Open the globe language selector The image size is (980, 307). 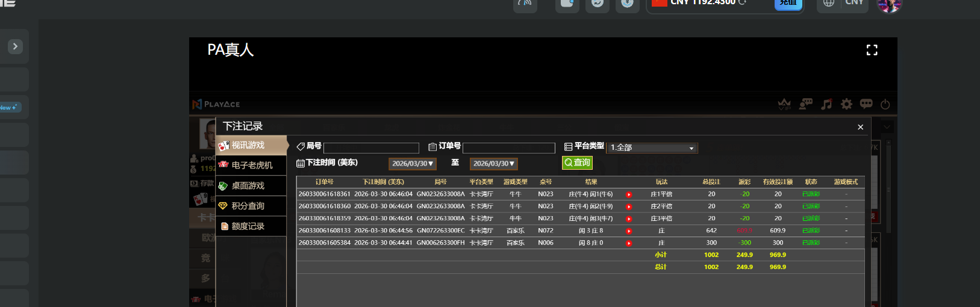coord(829,3)
